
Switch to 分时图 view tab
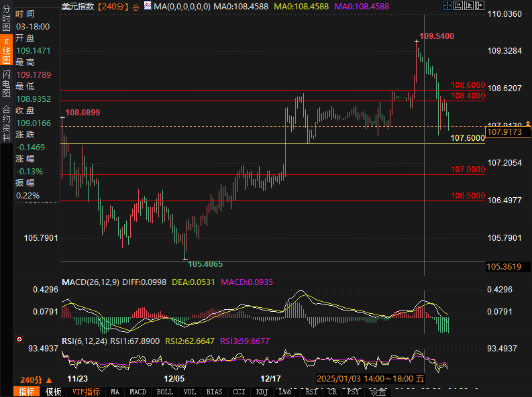[7, 19]
